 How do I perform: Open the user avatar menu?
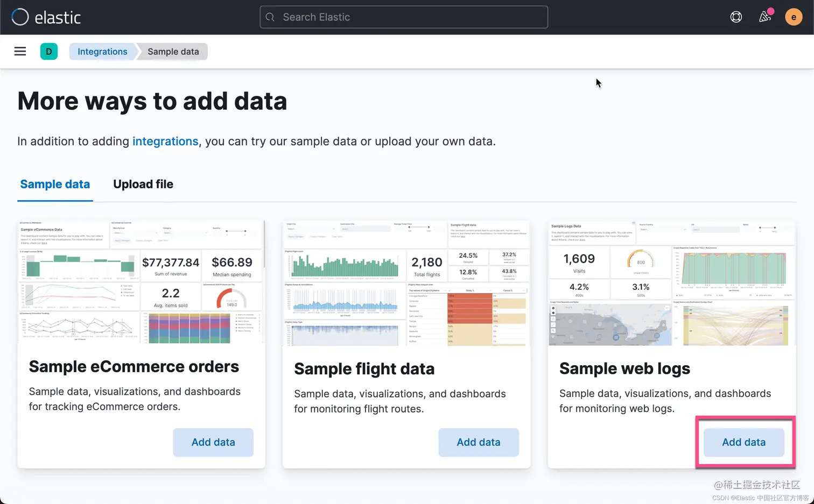(794, 17)
